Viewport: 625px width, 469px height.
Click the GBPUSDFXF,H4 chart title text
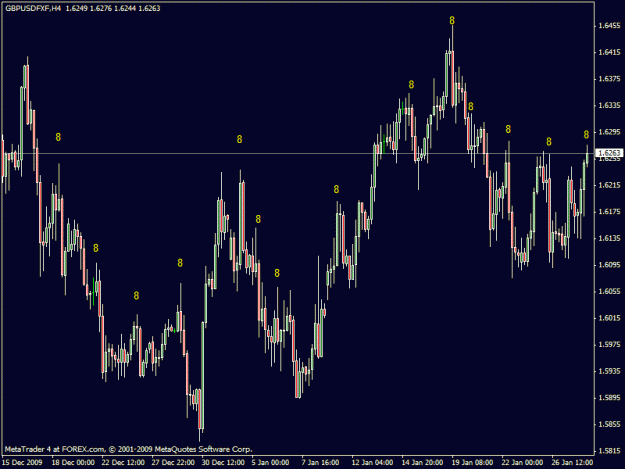click(33, 8)
